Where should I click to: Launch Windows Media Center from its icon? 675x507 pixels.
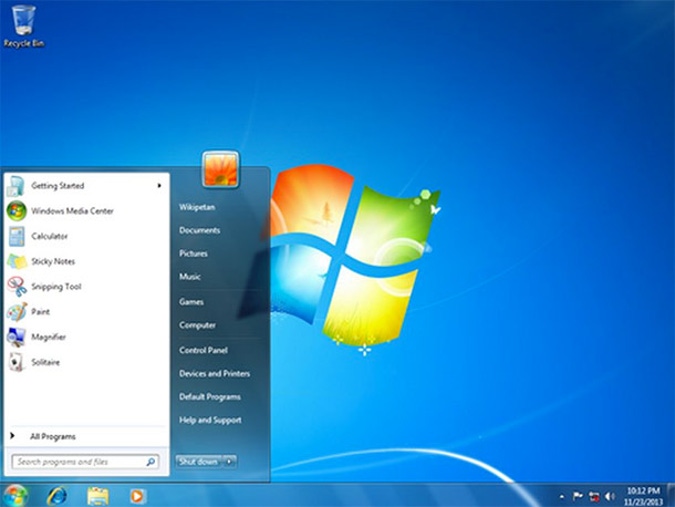coord(16,211)
